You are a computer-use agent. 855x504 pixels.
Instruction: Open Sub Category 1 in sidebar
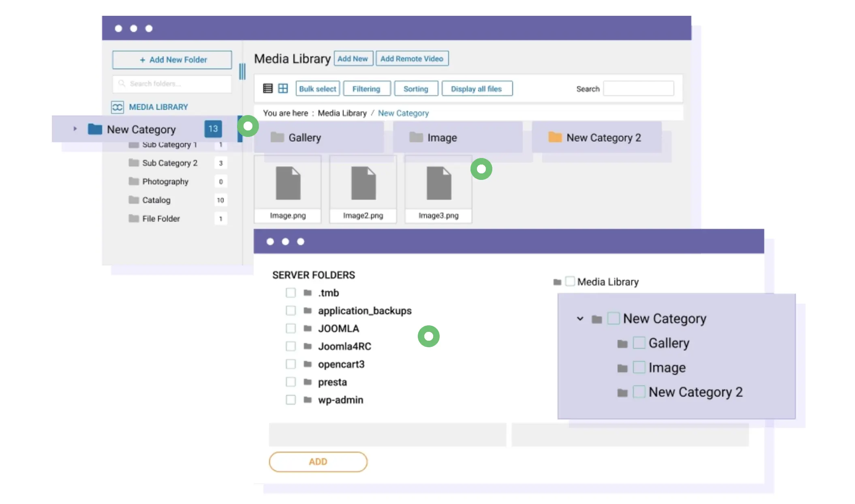tap(170, 144)
